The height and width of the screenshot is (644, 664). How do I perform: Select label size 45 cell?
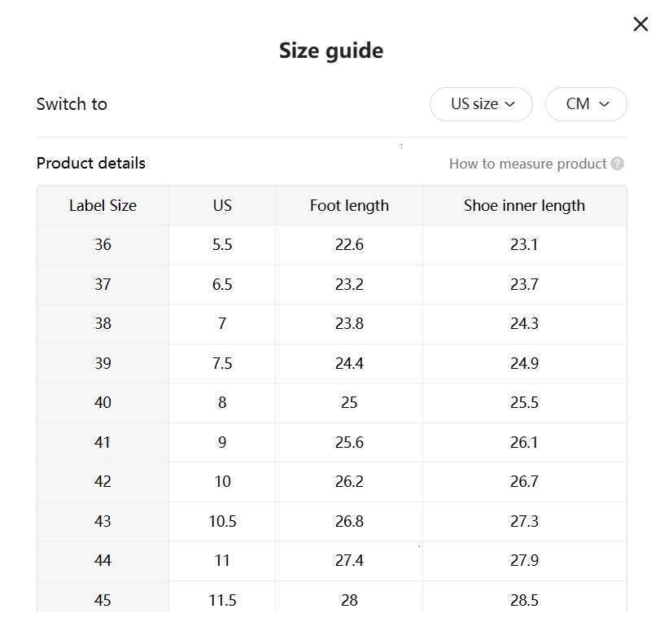[x=103, y=600]
